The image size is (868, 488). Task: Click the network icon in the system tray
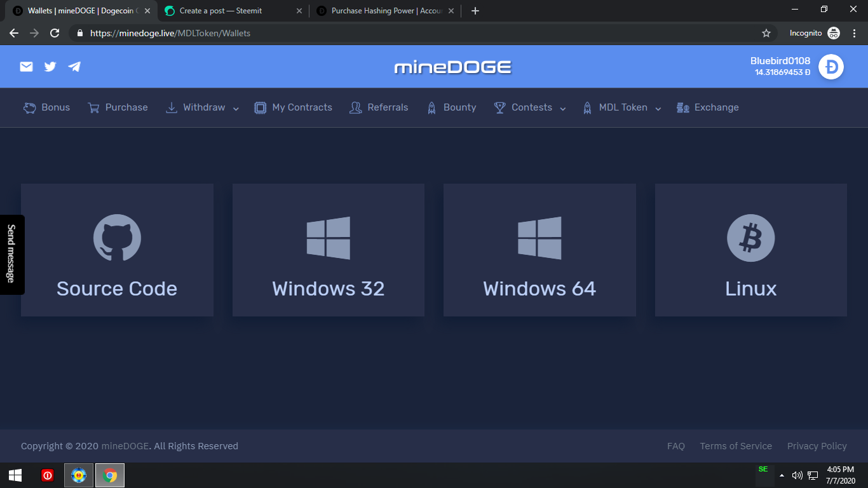[813, 475]
